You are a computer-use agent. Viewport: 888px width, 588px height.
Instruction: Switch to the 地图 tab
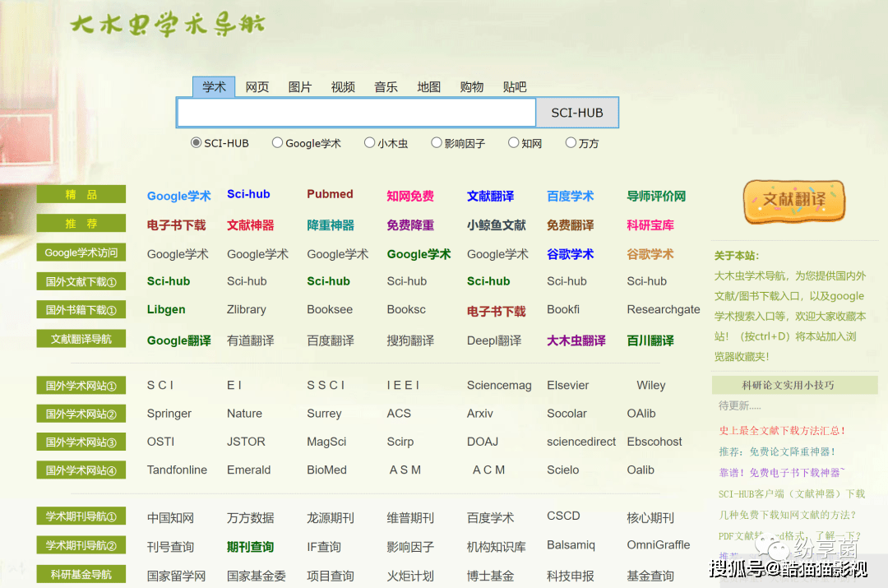click(428, 87)
